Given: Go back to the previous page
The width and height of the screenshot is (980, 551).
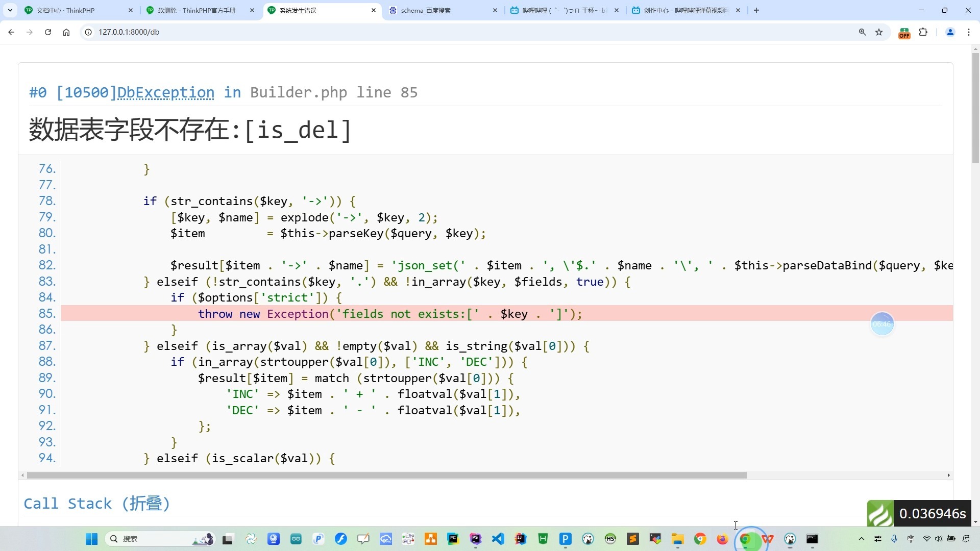Looking at the screenshot, I should point(11,32).
